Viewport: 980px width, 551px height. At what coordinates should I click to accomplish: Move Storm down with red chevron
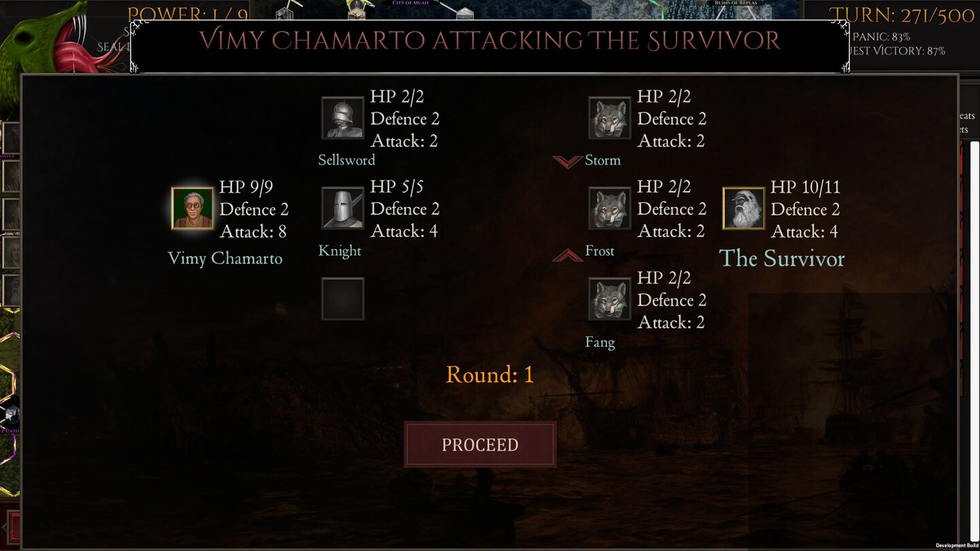[567, 161]
